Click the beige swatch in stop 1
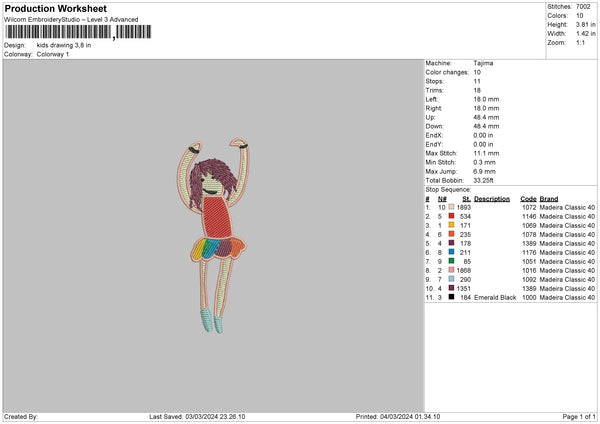 pyautogui.click(x=453, y=207)
